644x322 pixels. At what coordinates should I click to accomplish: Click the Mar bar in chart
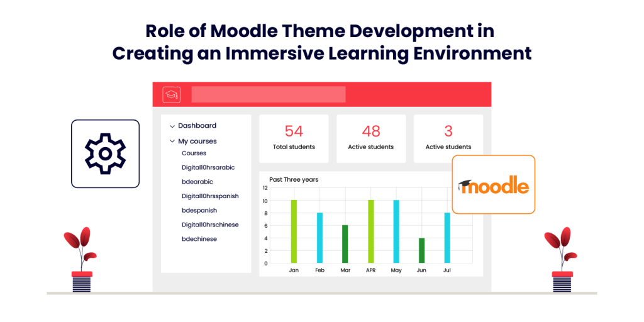click(x=345, y=244)
